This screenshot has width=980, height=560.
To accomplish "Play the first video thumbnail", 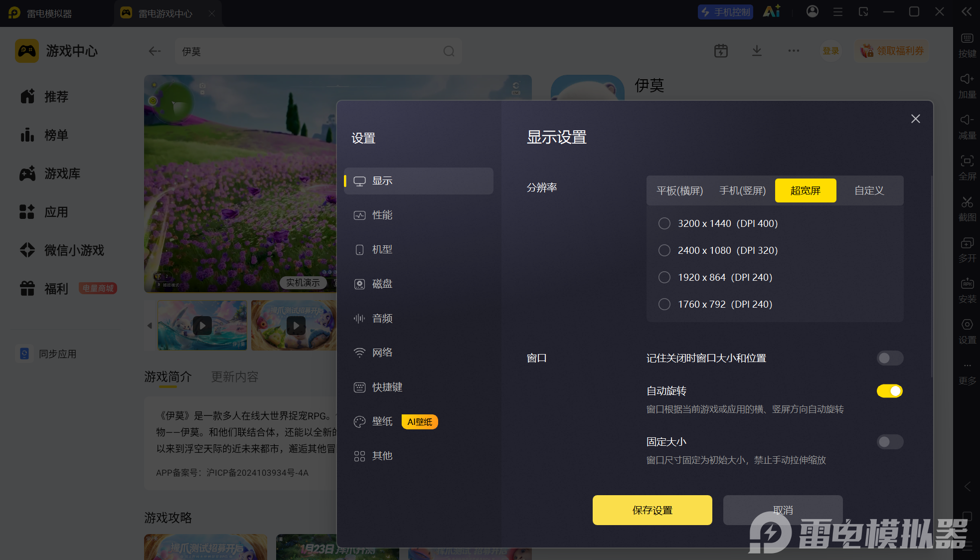I will (202, 326).
